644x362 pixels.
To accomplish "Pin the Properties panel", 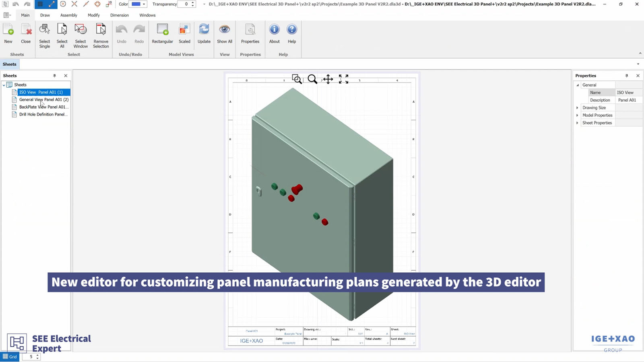I will click(x=627, y=76).
